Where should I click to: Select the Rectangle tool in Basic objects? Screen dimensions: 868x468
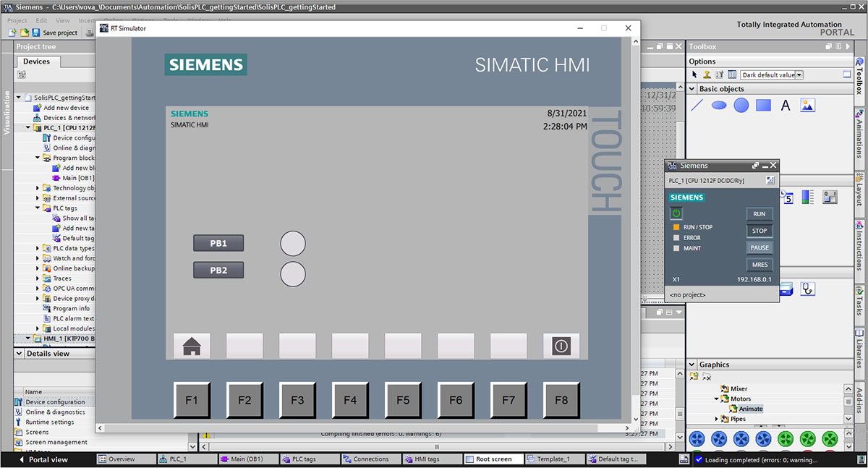coord(763,106)
